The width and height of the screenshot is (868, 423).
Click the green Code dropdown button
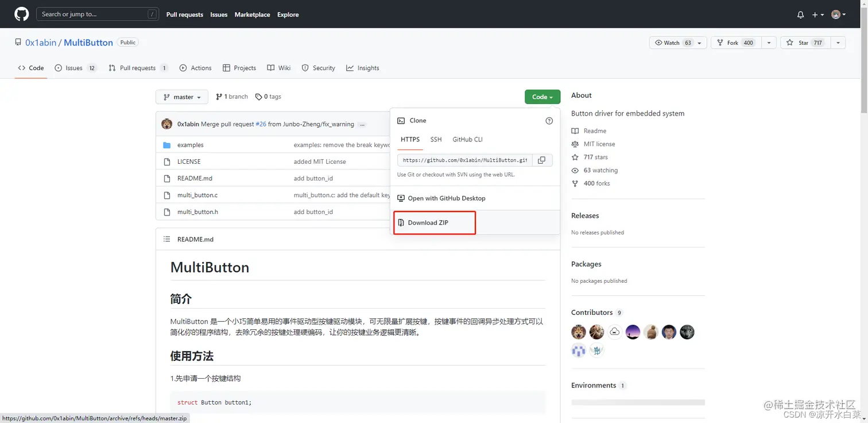coord(542,97)
